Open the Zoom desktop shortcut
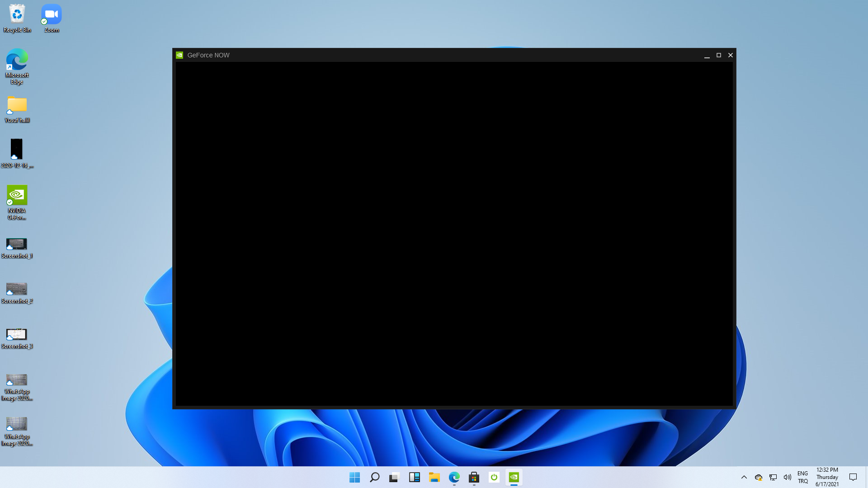868x488 pixels. 52,15
